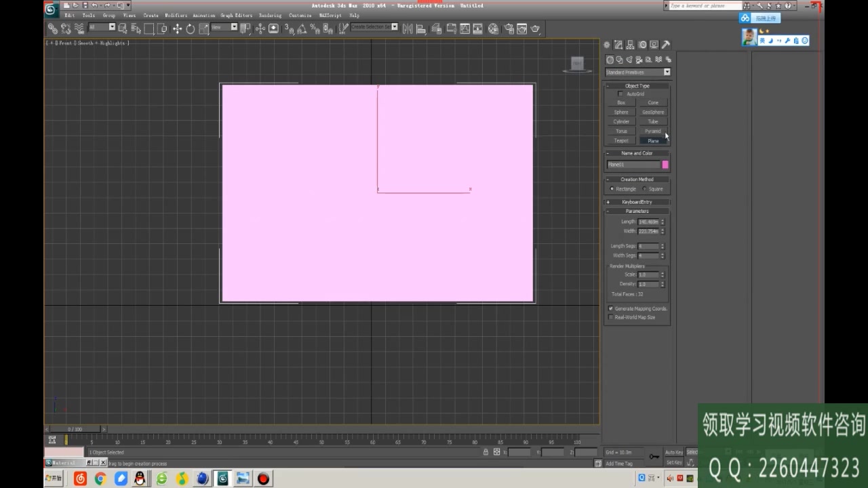
Task: Open the Tools menu
Action: pos(89,15)
